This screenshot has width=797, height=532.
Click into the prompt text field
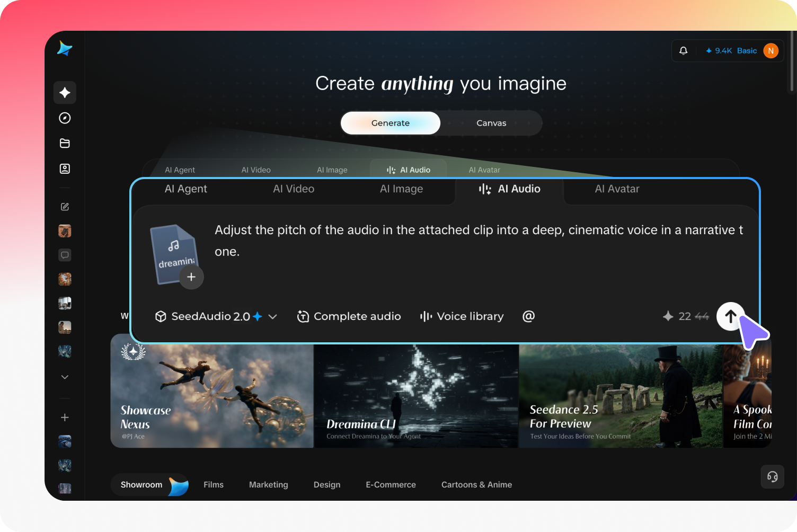(x=480, y=241)
